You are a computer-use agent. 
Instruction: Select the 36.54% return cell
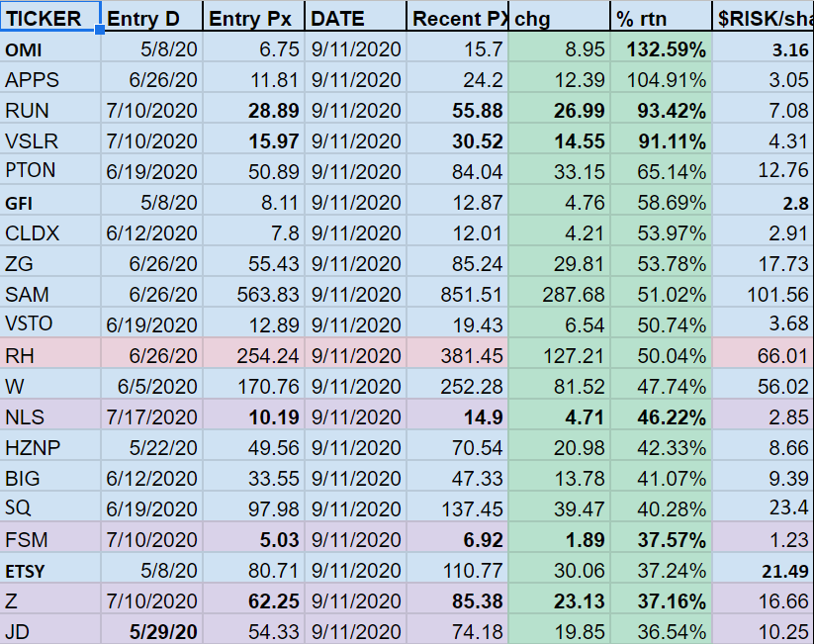pyautogui.click(x=661, y=631)
